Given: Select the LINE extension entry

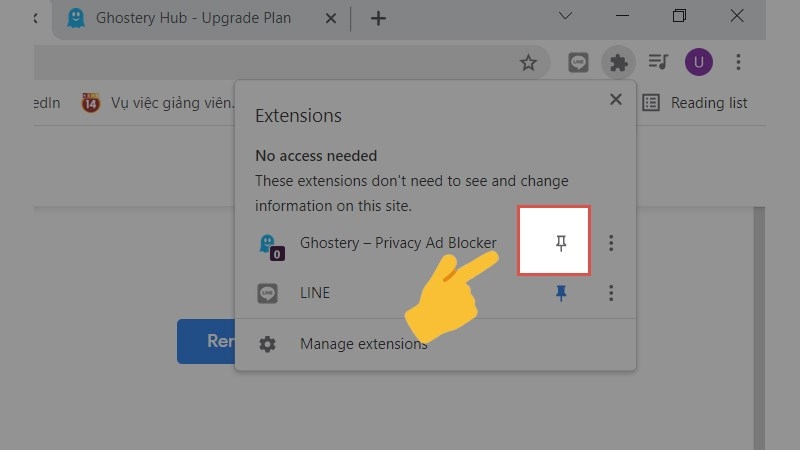Looking at the screenshot, I should click(315, 293).
